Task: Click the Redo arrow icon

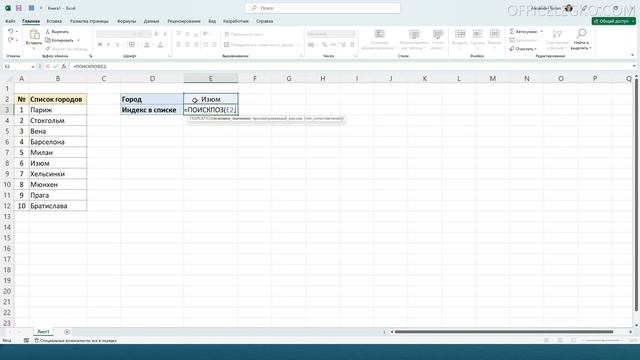Action: [x=11, y=40]
